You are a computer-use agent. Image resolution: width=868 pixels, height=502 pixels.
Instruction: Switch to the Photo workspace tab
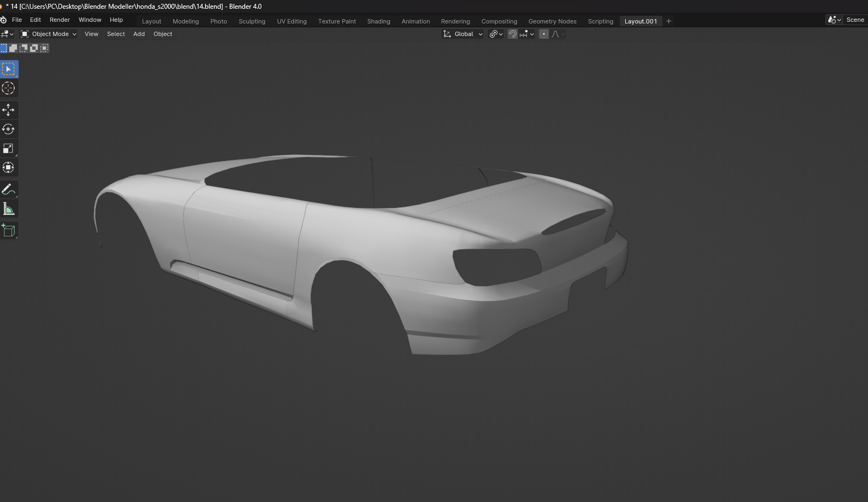219,21
